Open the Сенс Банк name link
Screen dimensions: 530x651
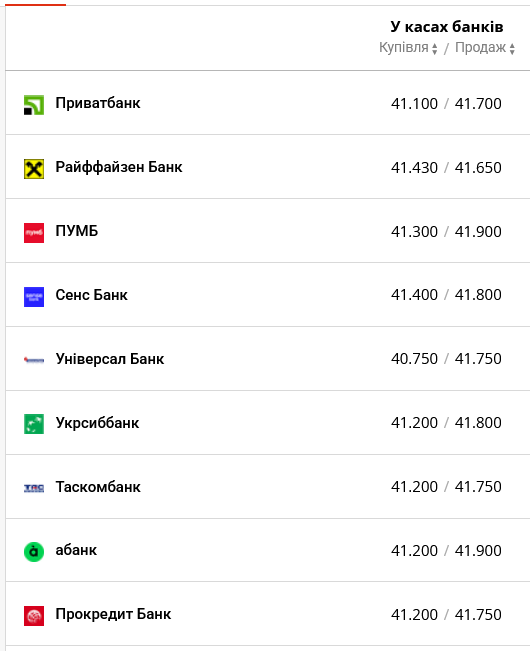(x=92, y=295)
